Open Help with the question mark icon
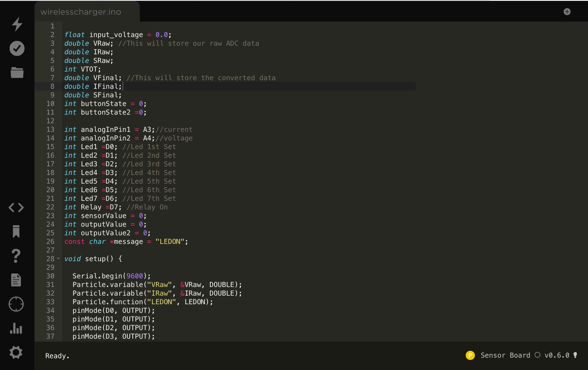The image size is (588, 370). click(16, 256)
